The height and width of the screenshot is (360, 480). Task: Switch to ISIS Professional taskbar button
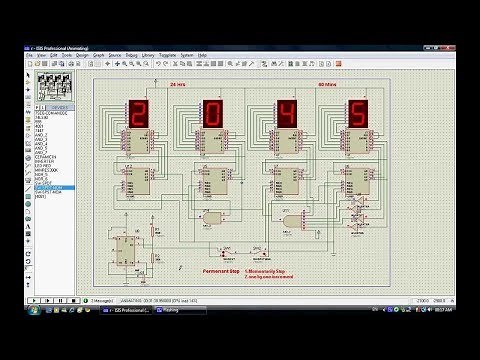click(x=126, y=310)
